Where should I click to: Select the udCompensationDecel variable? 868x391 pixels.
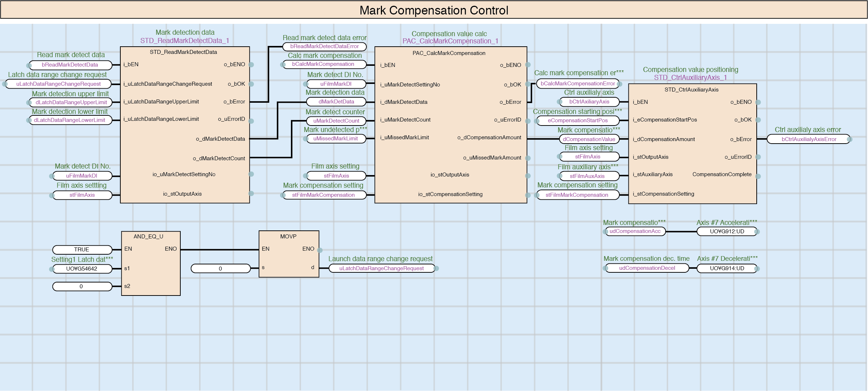647,268
